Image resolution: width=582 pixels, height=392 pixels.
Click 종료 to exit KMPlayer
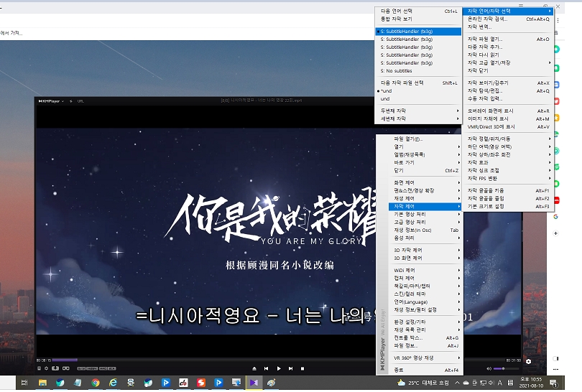[x=425, y=370]
